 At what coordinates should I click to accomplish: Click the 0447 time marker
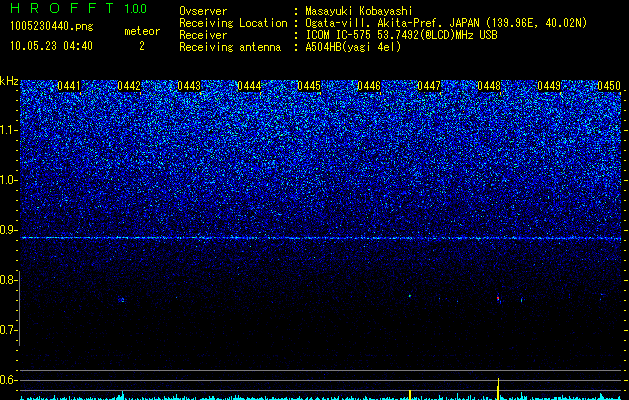[x=429, y=86]
